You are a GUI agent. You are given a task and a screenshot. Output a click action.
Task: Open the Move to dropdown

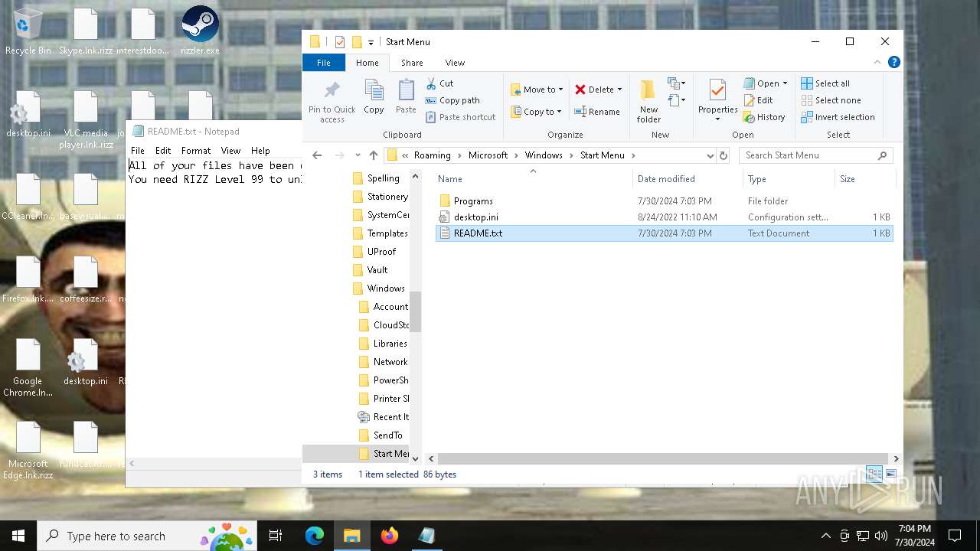[x=537, y=90]
